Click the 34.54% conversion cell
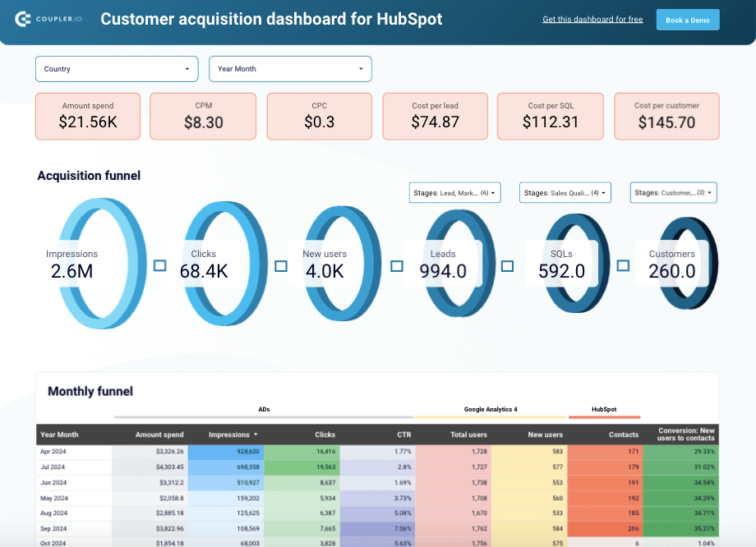The height and width of the screenshot is (547, 756). click(x=680, y=482)
